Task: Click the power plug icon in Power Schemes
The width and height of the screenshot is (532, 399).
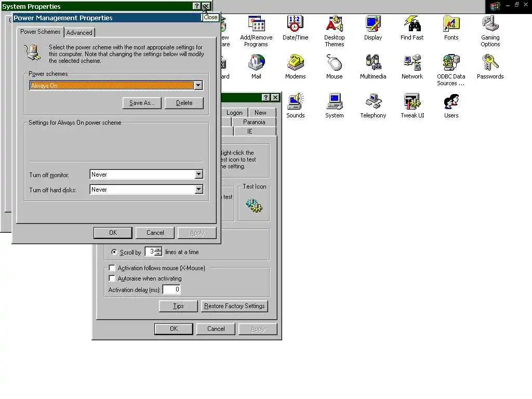Action: tap(33, 53)
